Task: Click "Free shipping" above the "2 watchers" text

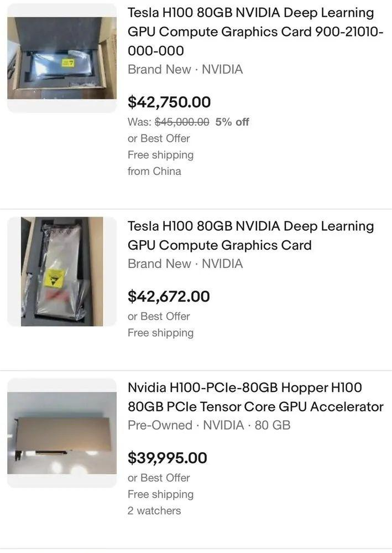Action: click(160, 494)
